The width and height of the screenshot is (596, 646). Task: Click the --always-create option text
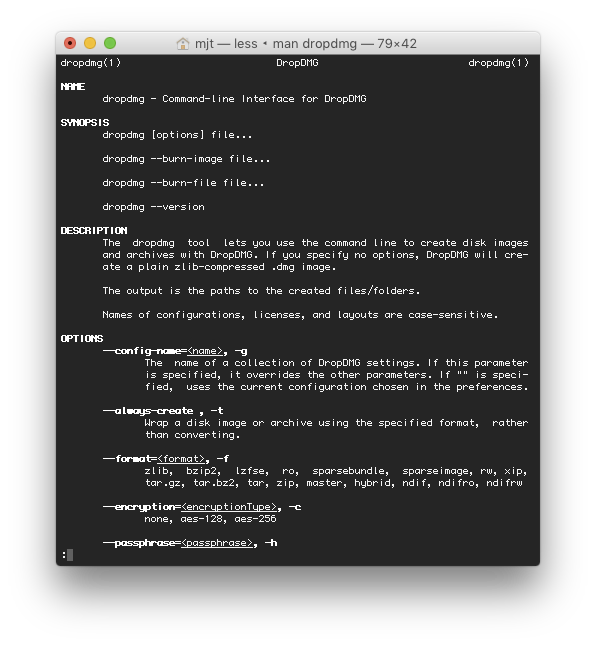point(148,411)
